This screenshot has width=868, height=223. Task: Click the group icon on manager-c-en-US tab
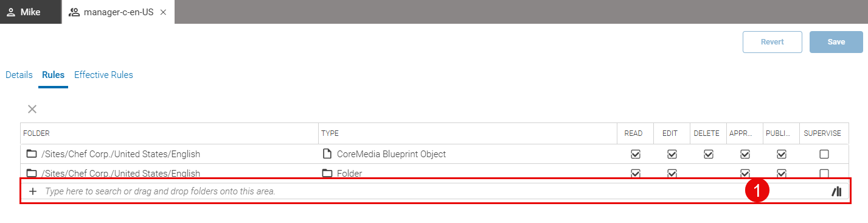74,12
